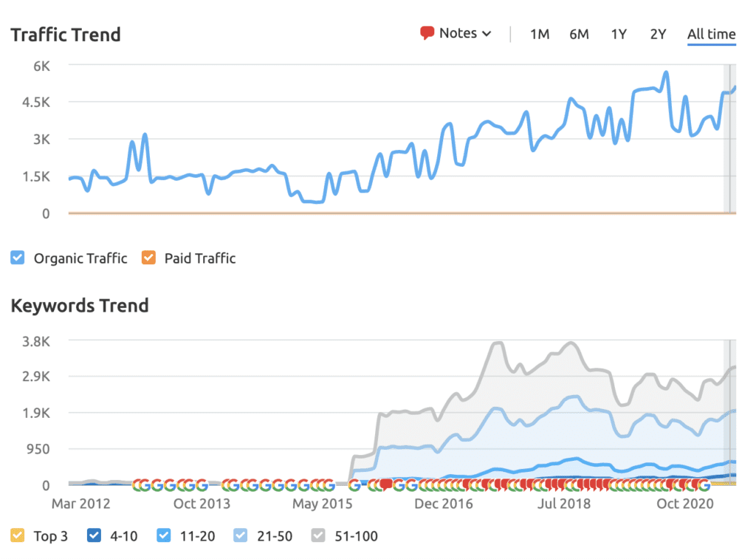Uncheck the Organic Traffic checkbox

click(x=18, y=258)
